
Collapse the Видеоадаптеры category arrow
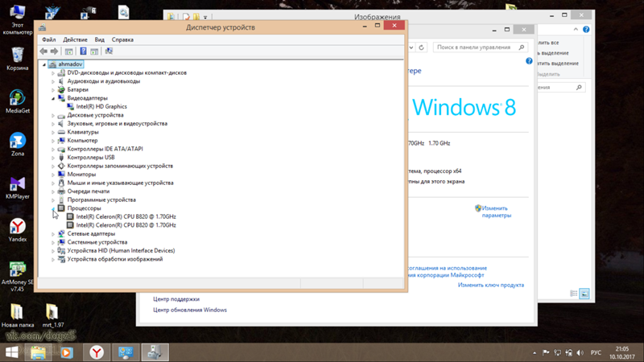click(53, 98)
